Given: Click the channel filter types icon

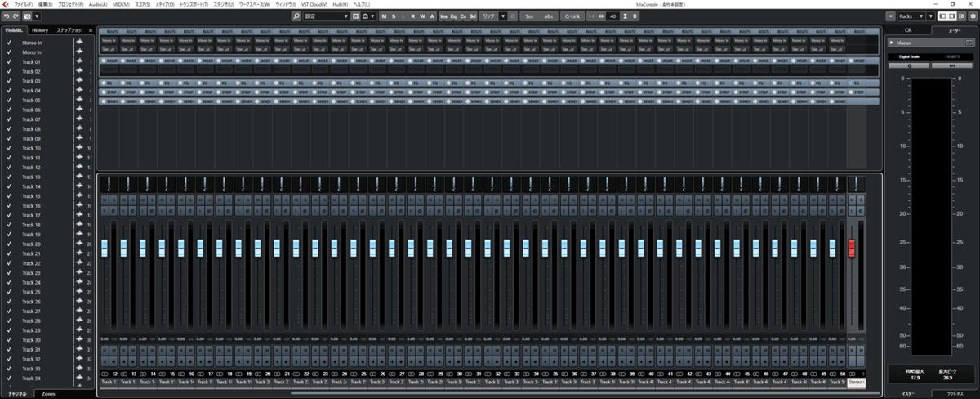Looking at the screenshot, I should tap(356, 16).
